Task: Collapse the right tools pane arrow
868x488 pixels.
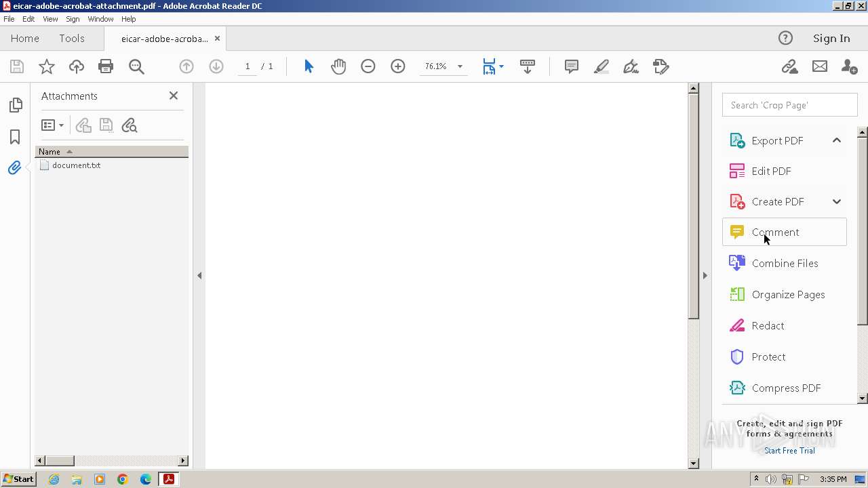Action: click(705, 275)
